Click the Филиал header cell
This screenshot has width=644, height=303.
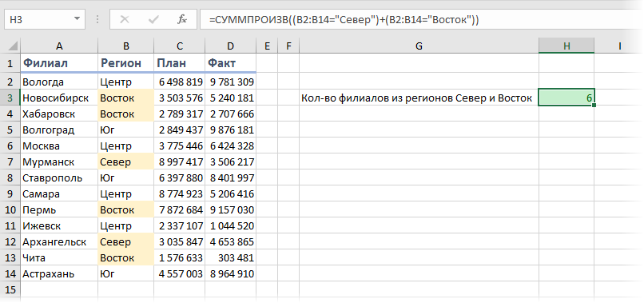59,63
